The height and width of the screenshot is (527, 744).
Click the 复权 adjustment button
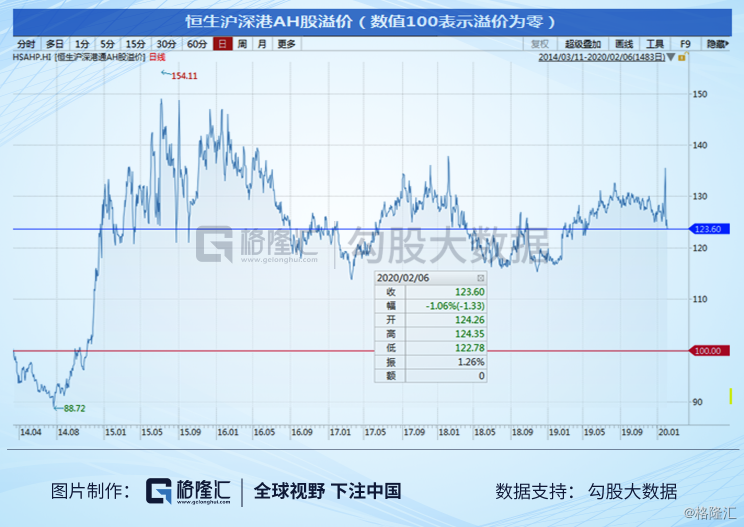(540, 44)
